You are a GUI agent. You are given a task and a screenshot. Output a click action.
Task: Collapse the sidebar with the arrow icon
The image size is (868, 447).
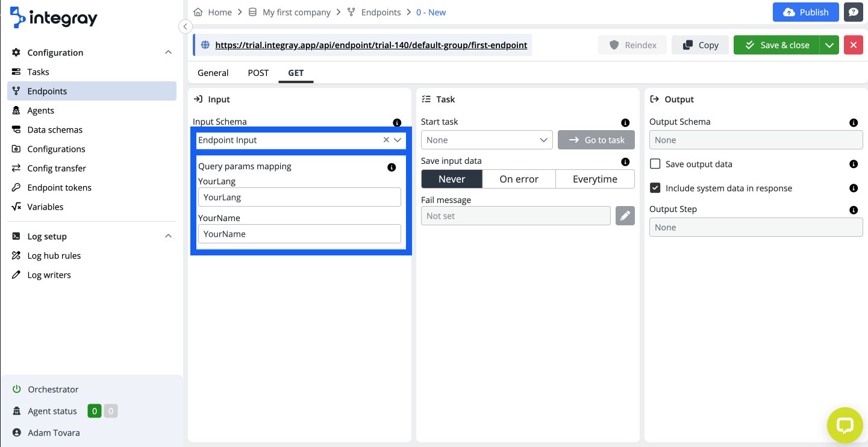click(x=186, y=27)
